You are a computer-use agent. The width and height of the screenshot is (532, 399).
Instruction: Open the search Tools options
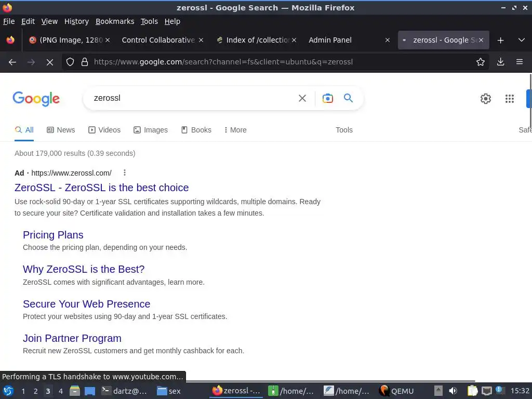[x=344, y=130]
